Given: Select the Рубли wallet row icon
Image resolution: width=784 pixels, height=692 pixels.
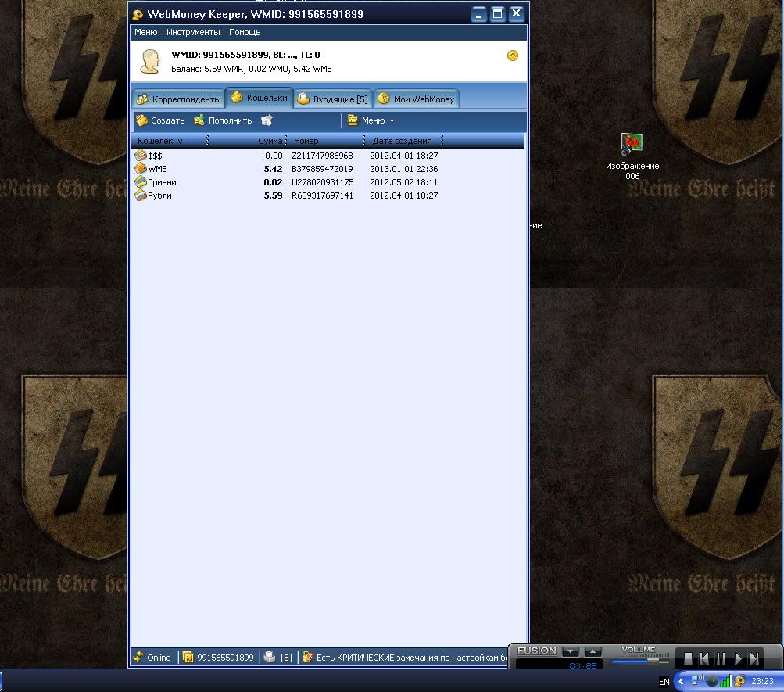Looking at the screenshot, I should [141, 195].
